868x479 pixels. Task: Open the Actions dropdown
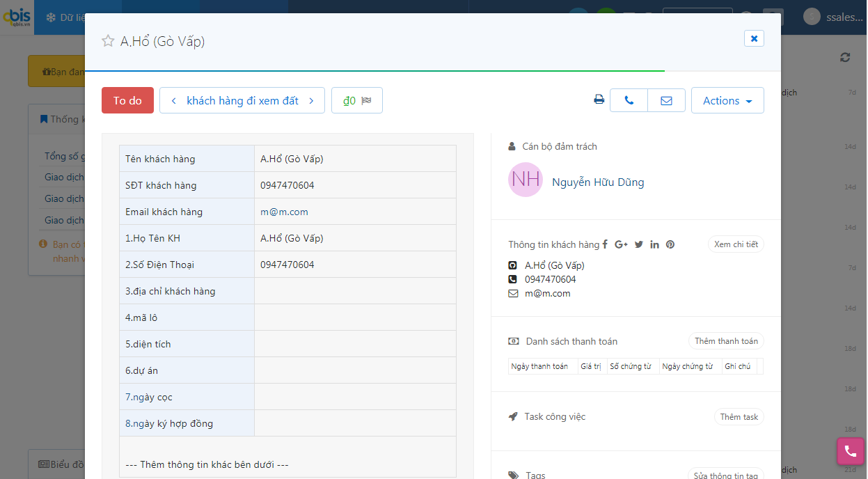[x=727, y=100]
